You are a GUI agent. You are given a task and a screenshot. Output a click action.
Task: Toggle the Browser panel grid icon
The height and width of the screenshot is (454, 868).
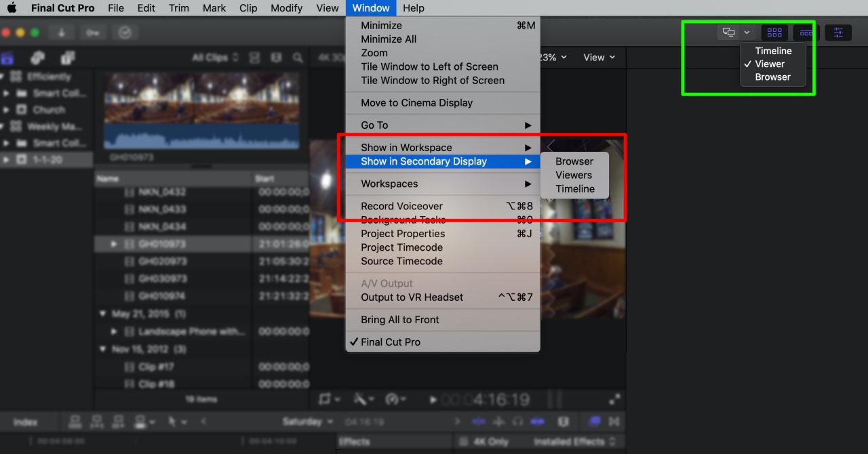pos(774,33)
